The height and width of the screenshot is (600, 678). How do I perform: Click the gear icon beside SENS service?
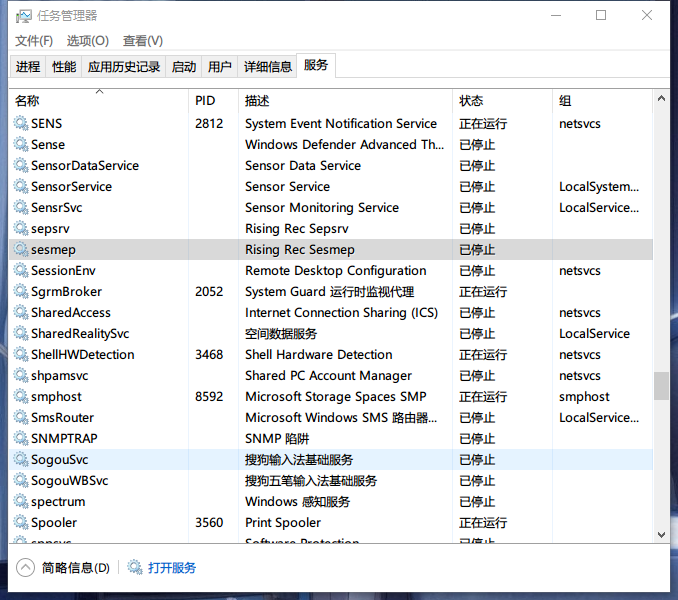[x=21, y=124]
